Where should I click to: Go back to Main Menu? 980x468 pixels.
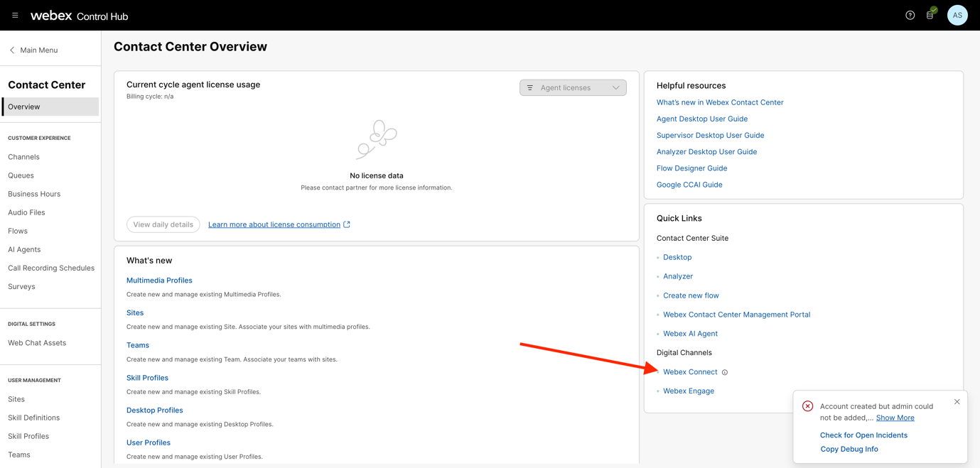point(33,50)
